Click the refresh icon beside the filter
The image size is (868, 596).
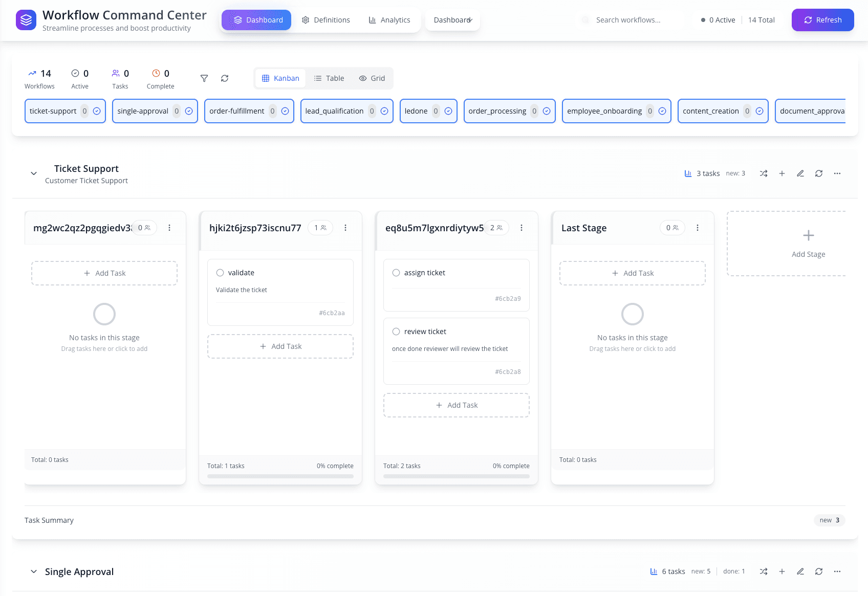225,78
